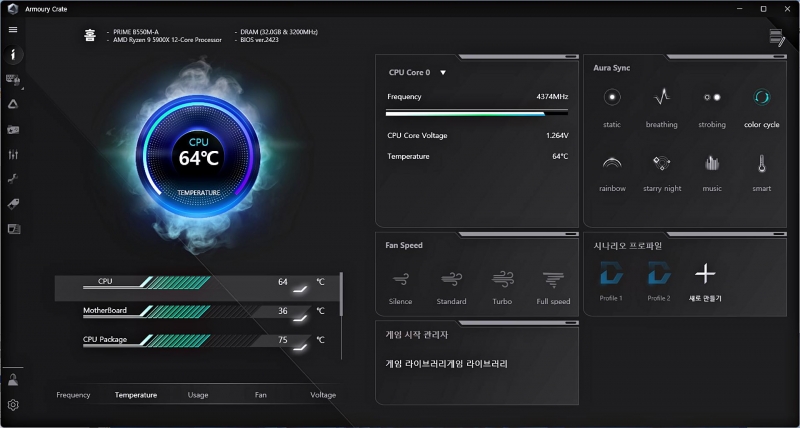Select the static Aura Sync effect
800x428 pixels.
pos(612,98)
